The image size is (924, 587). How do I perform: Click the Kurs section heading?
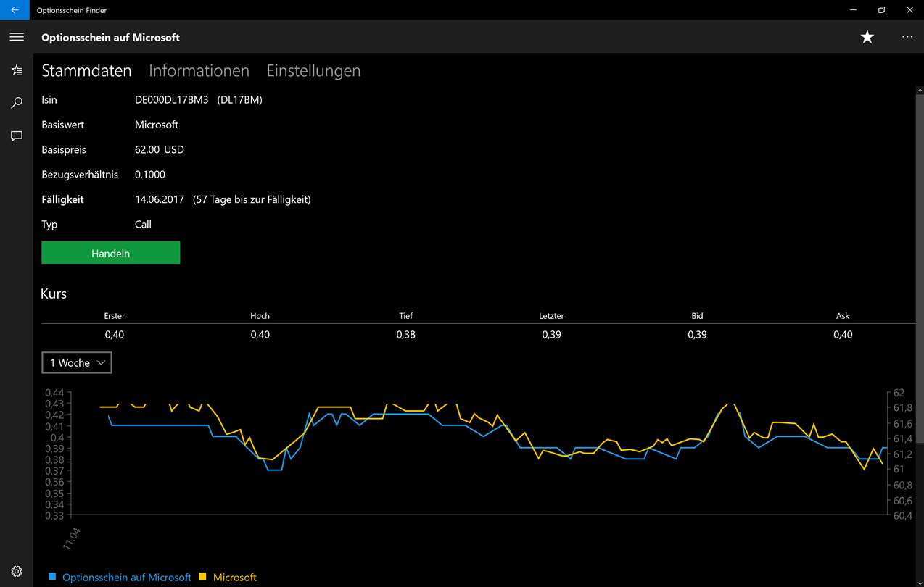tap(54, 293)
